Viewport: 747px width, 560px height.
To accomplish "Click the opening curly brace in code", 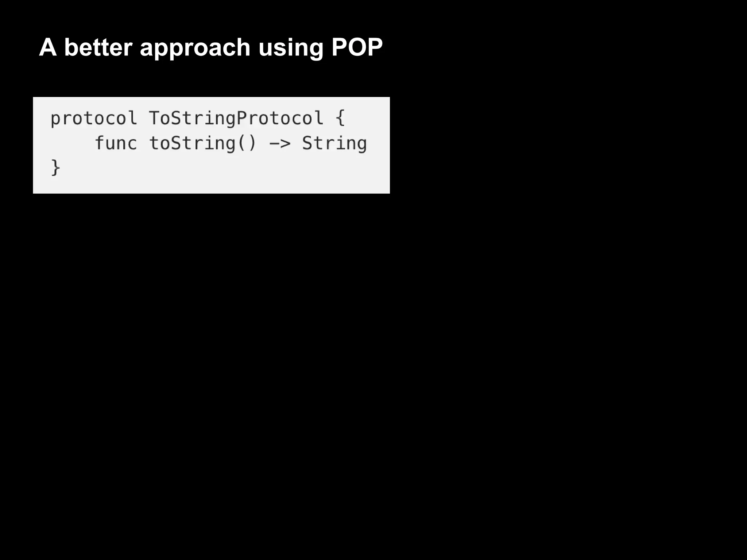I will click(340, 118).
